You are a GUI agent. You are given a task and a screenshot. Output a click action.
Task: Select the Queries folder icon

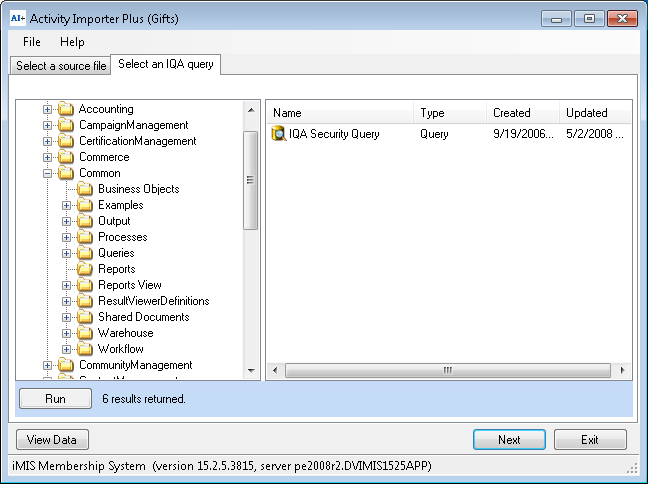pos(86,253)
